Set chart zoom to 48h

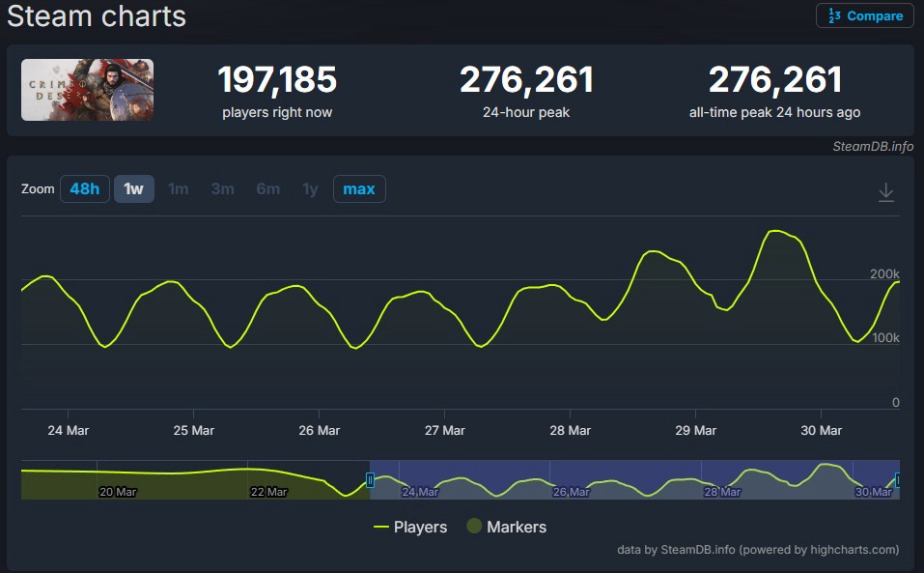pyautogui.click(x=85, y=188)
